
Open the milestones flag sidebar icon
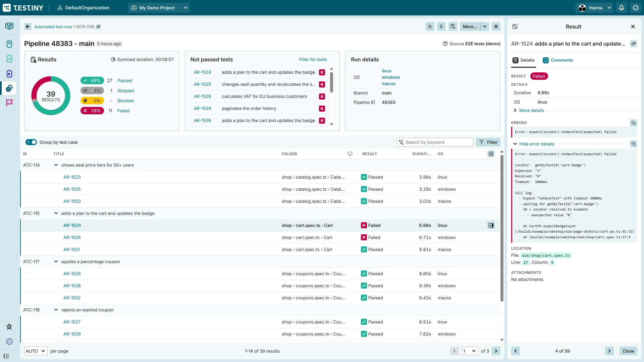(x=9, y=103)
